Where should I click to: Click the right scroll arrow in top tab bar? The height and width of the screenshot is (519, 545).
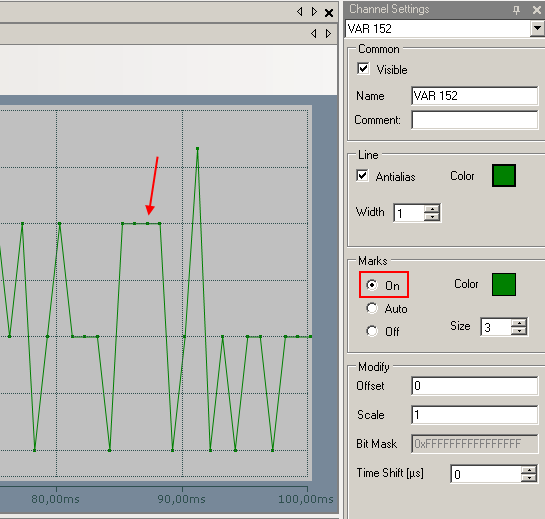click(x=314, y=11)
